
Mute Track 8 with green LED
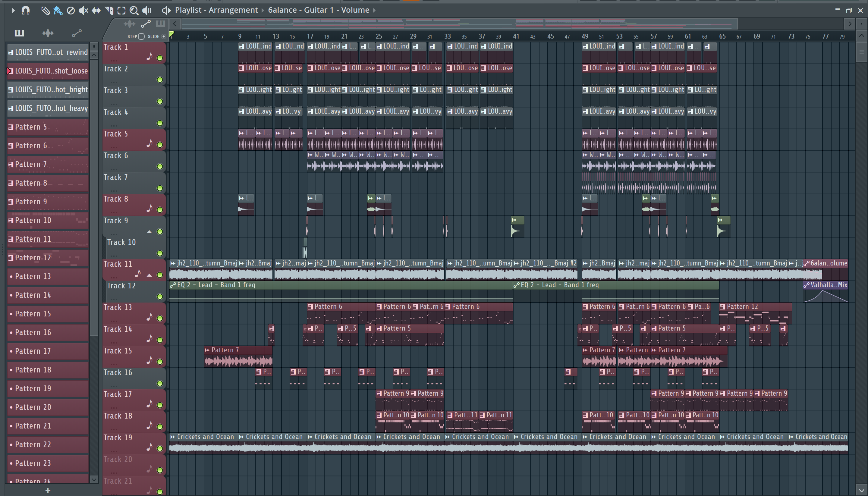point(160,210)
